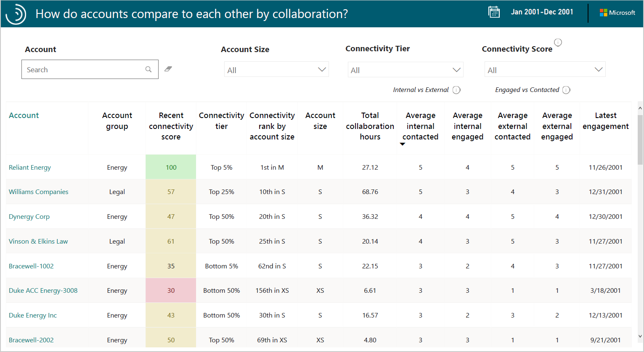This screenshot has width=644, height=352.
Task: Click total hours value 68.76
Action: coord(370,192)
